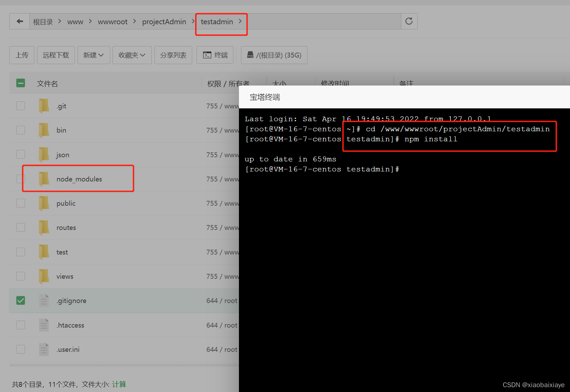Open the node_modules folder name
The height and width of the screenshot is (392, 570).
coord(79,179)
